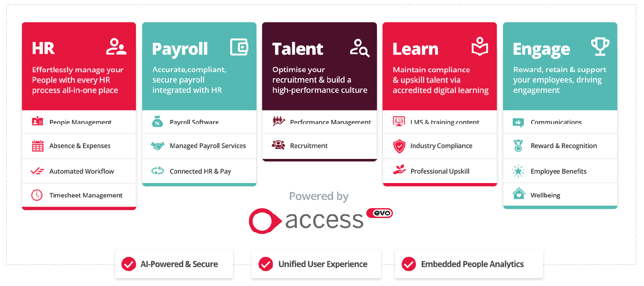Click the Wellbeing heart house icon
The width and height of the screenshot is (644, 286).
click(x=519, y=194)
